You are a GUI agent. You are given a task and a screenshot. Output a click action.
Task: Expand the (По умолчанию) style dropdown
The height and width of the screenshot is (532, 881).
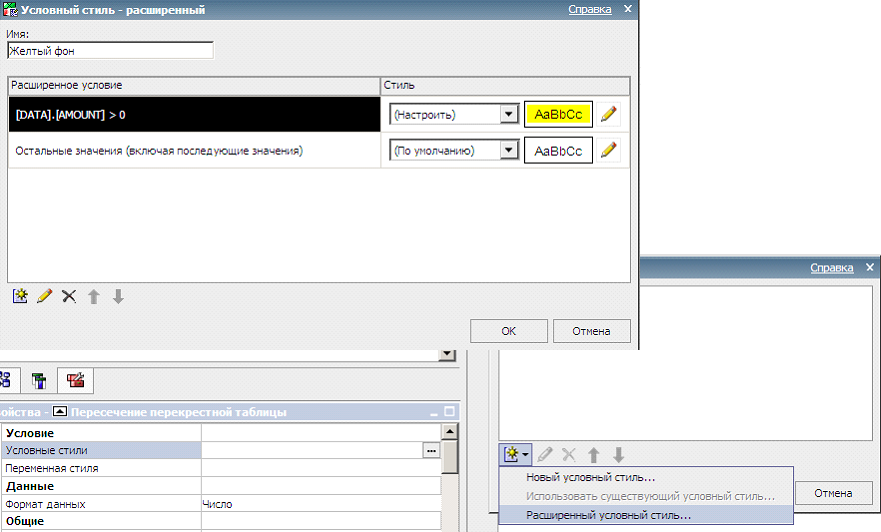509,151
